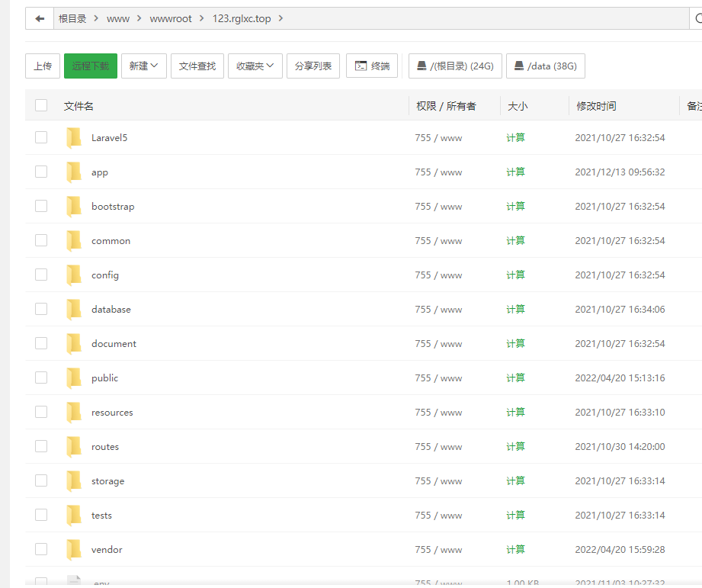Viewport: 702px width, 588px height.
Task: Click the storage folder icon
Action: tap(74, 481)
